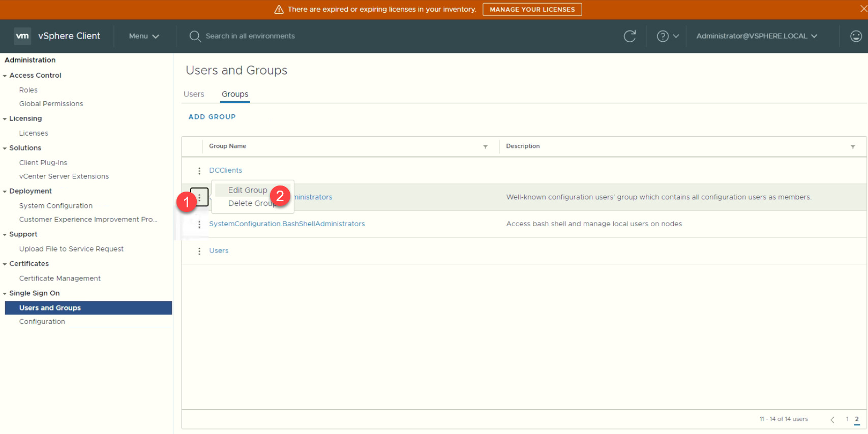Open Certificate Management in the sidebar
868x434 pixels.
point(60,278)
